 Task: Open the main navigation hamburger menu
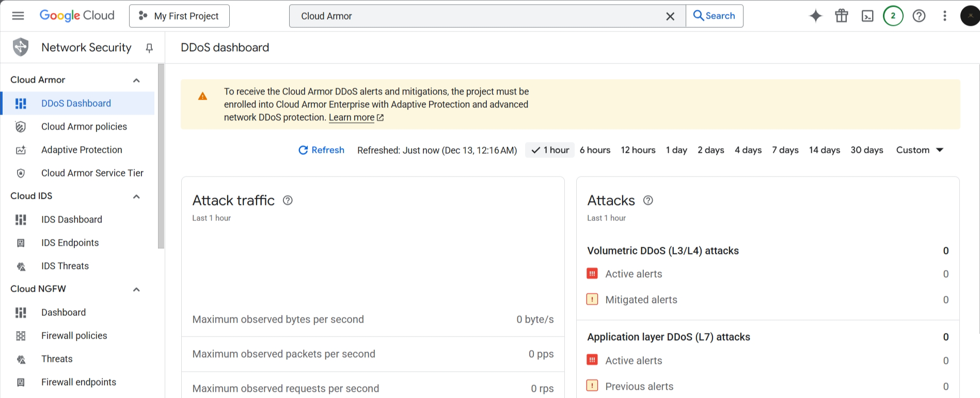click(x=18, y=16)
